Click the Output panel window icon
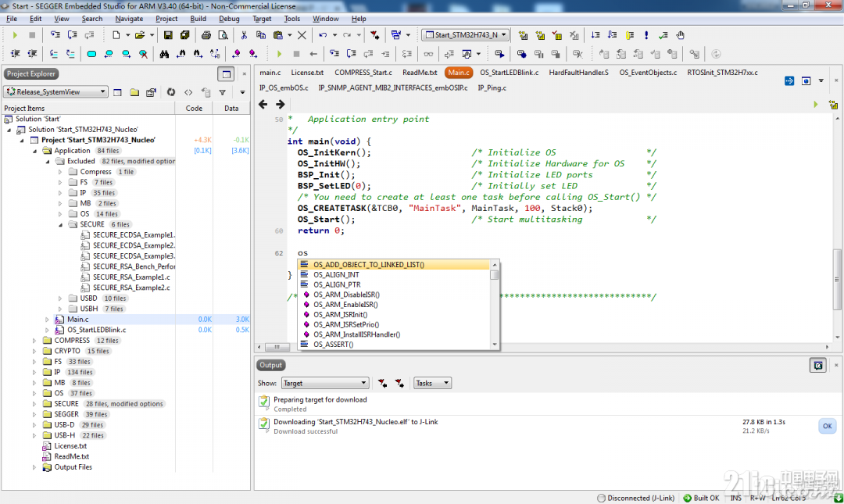844x504 pixels. pyautogui.click(x=818, y=366)
